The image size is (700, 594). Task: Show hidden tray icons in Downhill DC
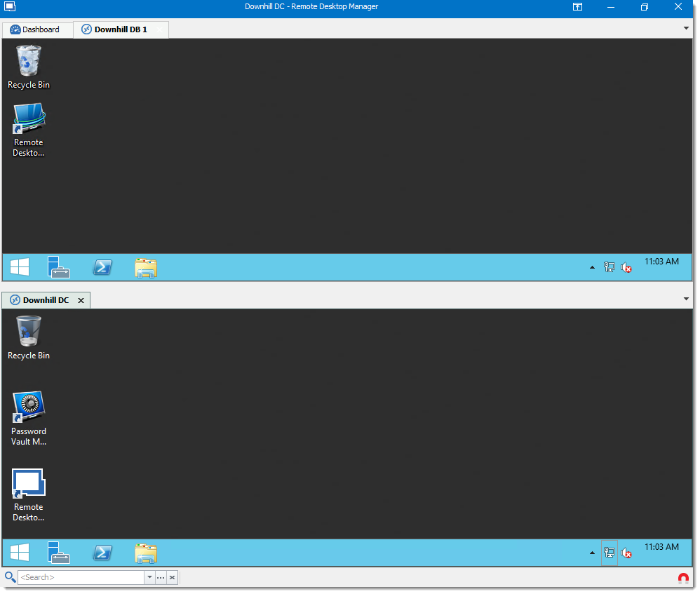[592, 553]
